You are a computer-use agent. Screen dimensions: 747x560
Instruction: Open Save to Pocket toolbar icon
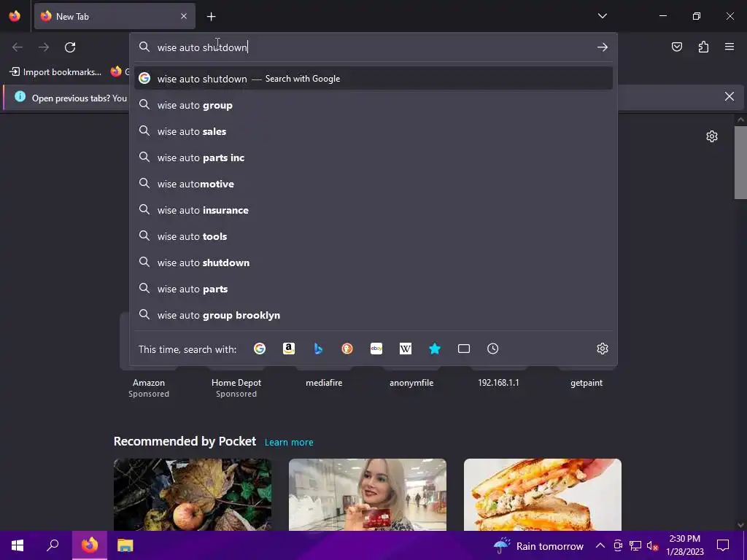tap(676, 47)
